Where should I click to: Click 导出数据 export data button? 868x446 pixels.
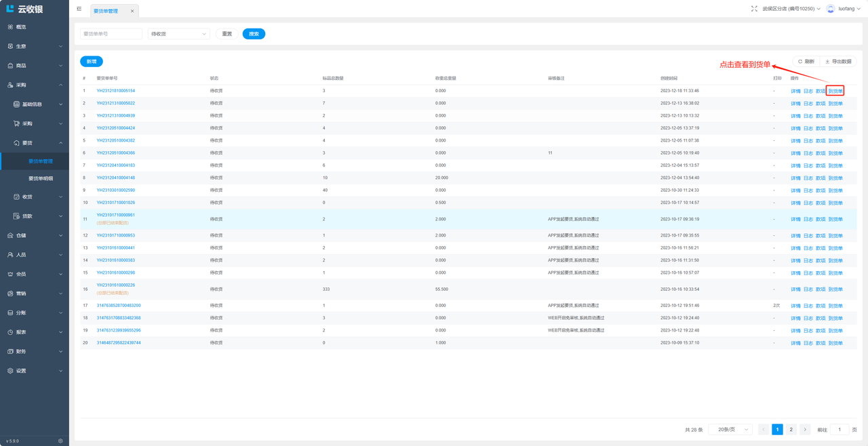click(838, 62)
